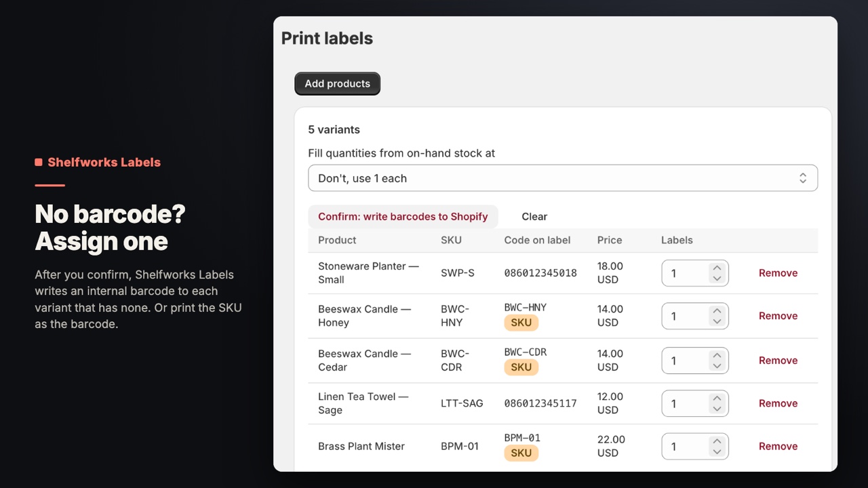Remove the Brass Plant Mister row
The height and width of the screenshot is (488, 868).
pos(778,446)
